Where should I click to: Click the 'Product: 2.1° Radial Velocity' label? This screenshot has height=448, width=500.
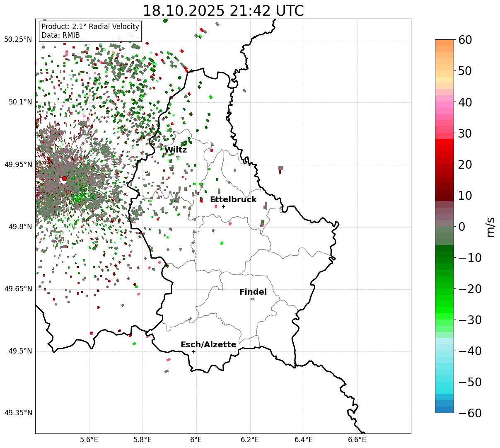[90, 27]
